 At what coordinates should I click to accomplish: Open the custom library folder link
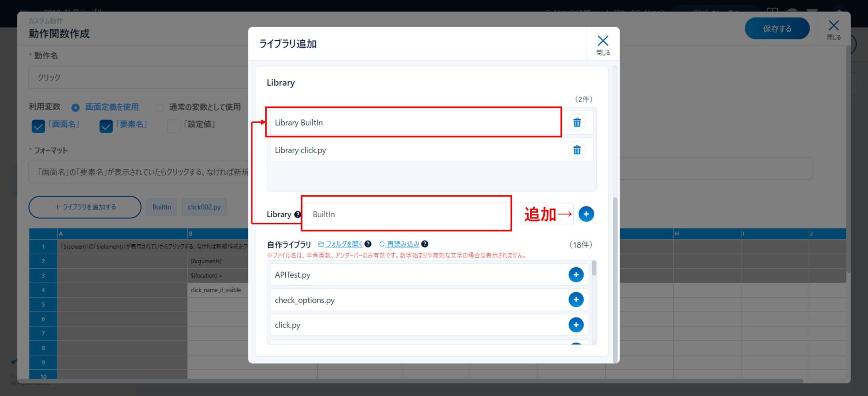341,244
